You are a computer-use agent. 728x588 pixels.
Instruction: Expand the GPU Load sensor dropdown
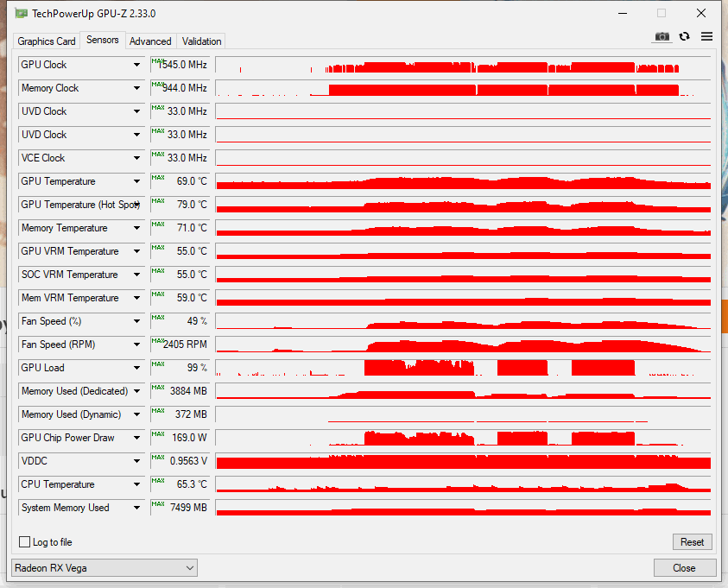(136, 368)
